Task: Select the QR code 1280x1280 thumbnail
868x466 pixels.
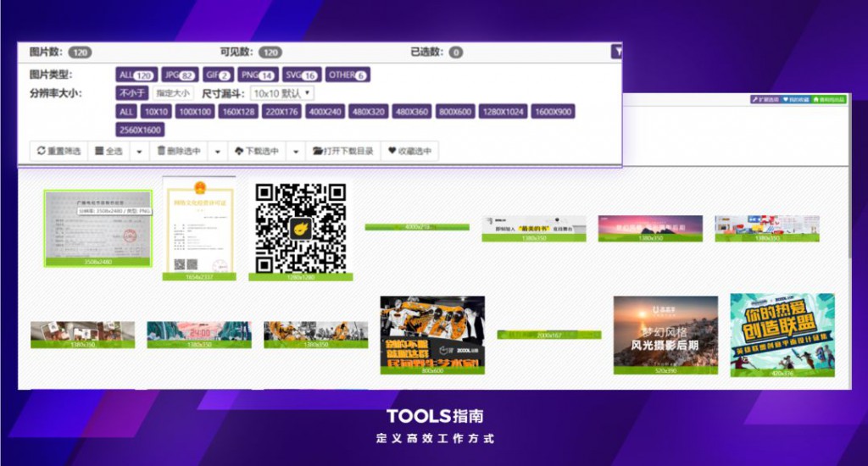Action: tap(301, 230)
